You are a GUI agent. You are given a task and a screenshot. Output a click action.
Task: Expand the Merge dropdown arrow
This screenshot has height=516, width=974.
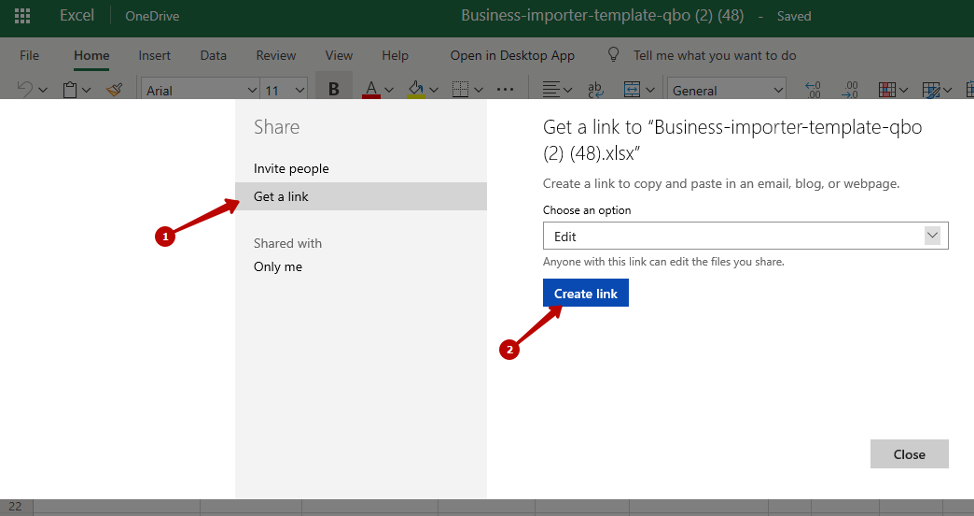pos(650,90)
